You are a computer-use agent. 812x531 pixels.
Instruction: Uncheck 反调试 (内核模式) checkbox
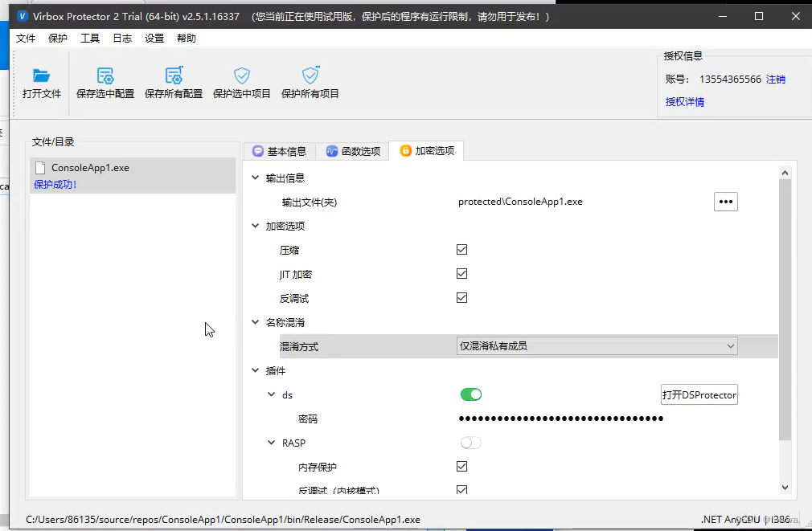[x=462, y=489]
